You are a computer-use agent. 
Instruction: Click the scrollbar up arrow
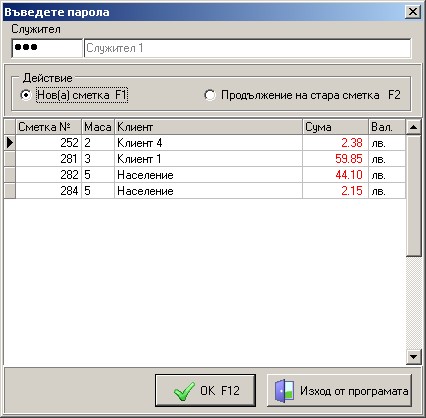click(x=414, y=127)
